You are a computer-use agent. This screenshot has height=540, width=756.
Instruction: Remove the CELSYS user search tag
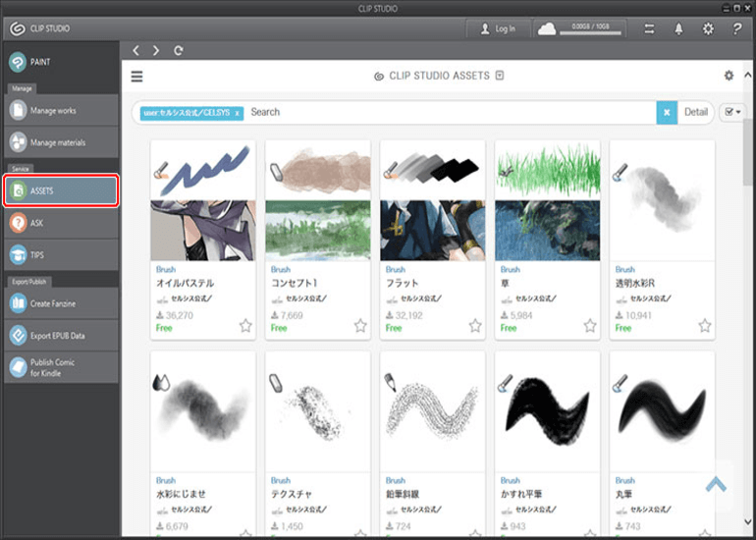(238, 113)
